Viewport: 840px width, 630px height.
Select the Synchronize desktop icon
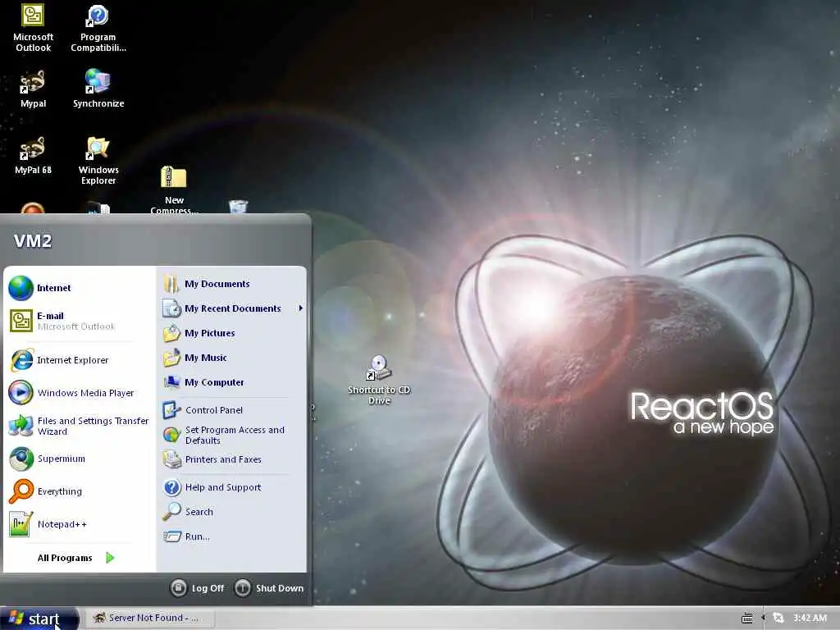point(98,89)
